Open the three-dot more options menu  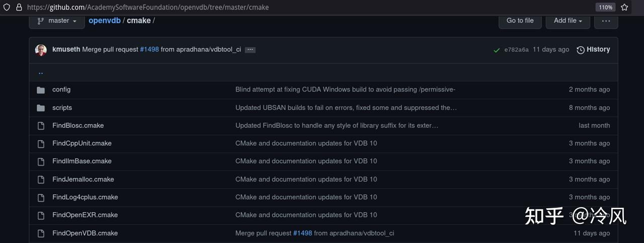(606, 21)
